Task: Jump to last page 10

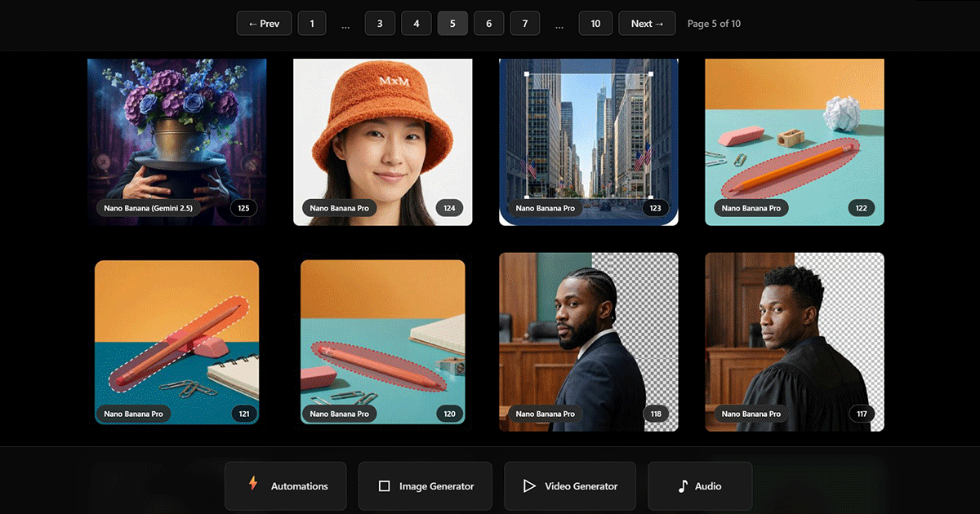Action: point(595,24)
